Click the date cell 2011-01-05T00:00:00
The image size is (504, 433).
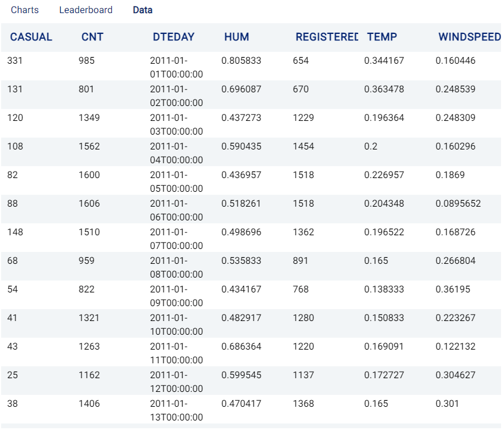(177, 182)
